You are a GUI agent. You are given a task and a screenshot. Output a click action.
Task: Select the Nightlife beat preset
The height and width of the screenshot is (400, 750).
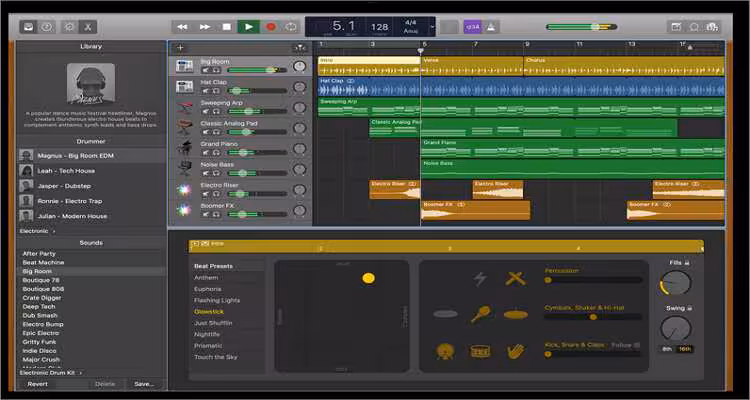click(207, 334)
